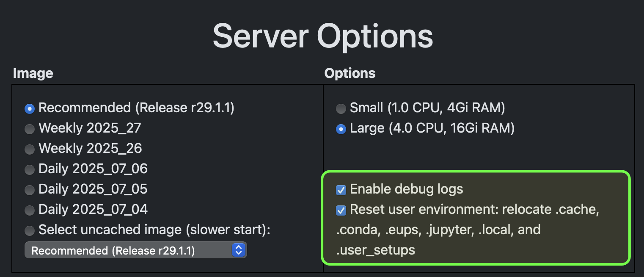644x277 pixels.
Task: Click the "Enable debug logs" label text
Action: (407, 189)
